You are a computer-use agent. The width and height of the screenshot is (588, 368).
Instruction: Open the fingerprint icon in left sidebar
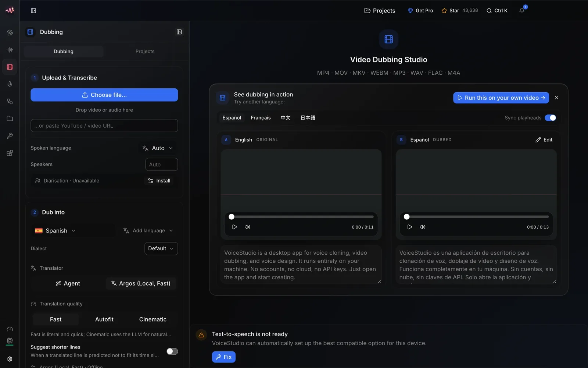(10, 33)
